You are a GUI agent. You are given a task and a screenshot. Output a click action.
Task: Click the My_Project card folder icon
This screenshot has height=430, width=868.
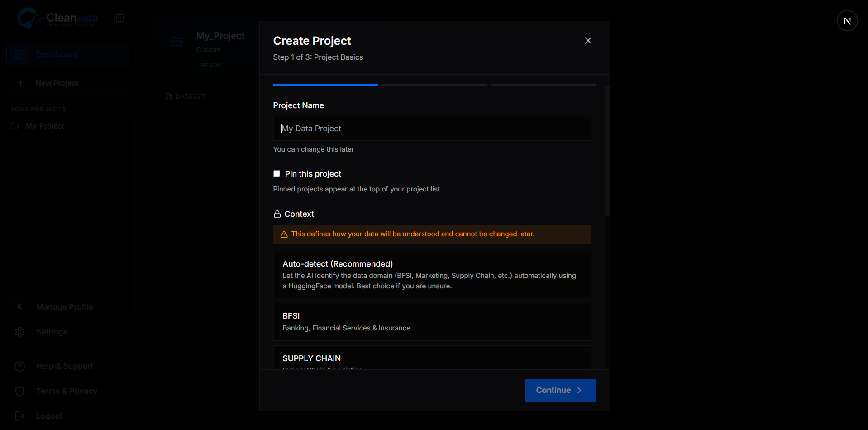[177, 42]
